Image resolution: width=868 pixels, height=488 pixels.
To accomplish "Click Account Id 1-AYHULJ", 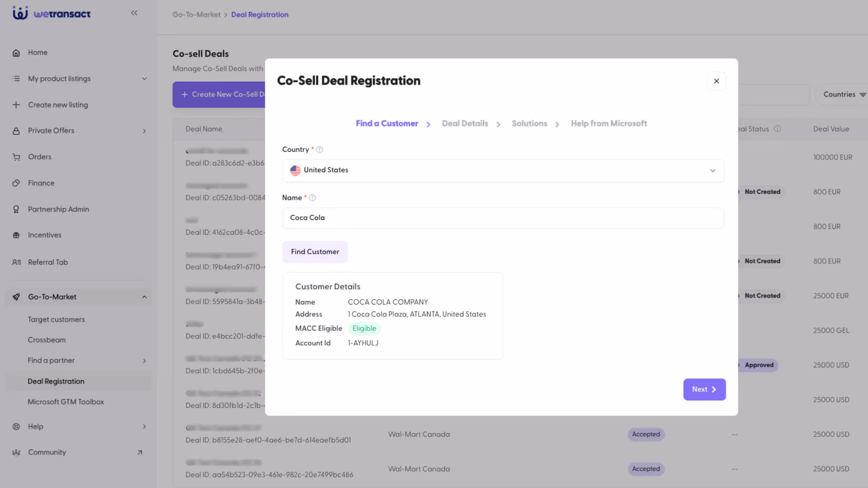I will click(x=363, y=343).
